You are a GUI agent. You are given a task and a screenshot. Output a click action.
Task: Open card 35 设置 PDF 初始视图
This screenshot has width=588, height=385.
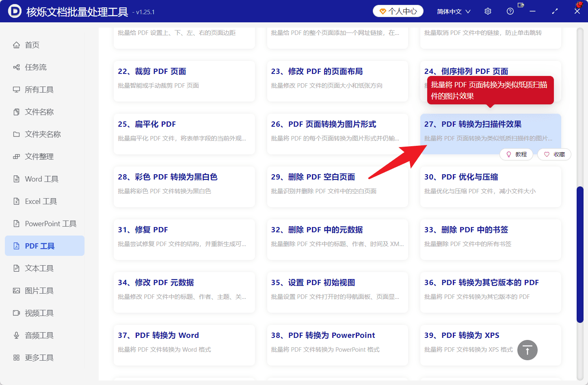click(x=337, y=292)
